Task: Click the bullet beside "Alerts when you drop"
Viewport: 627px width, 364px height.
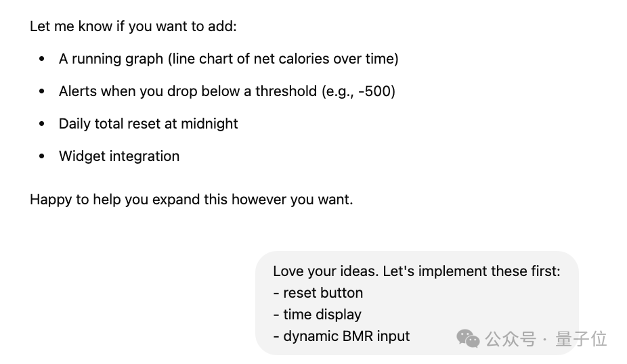Action: tap(42, 91)
